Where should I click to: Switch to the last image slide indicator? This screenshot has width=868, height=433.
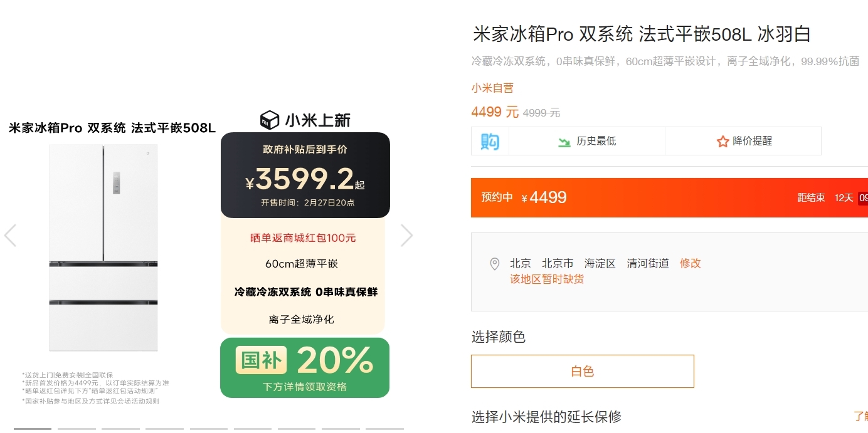[x=384, y=429]
